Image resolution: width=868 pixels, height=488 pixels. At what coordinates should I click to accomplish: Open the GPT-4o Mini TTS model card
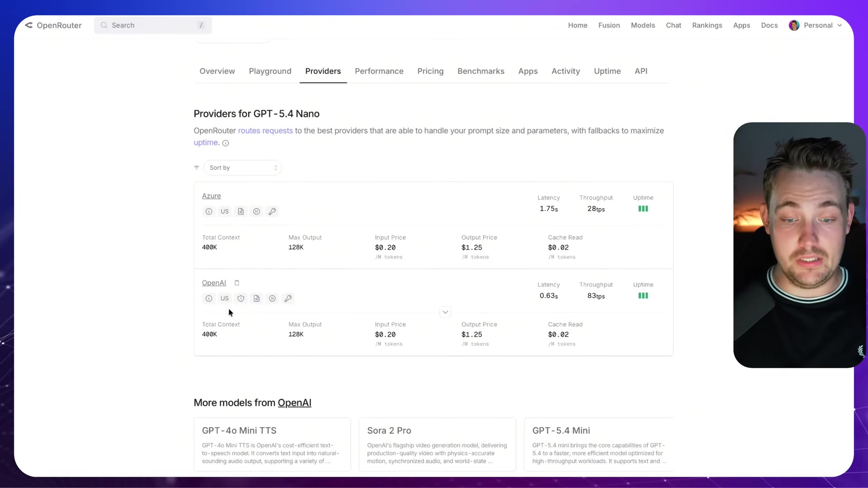[272, 445]
